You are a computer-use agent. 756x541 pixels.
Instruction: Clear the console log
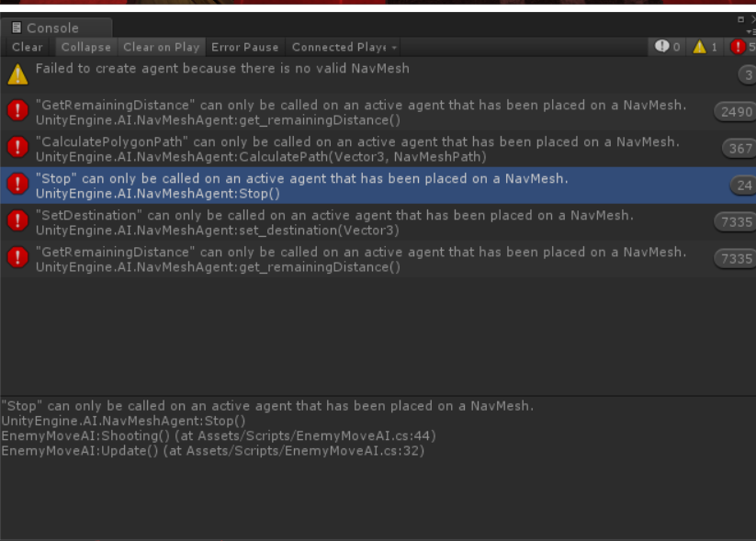pos(27,47)
